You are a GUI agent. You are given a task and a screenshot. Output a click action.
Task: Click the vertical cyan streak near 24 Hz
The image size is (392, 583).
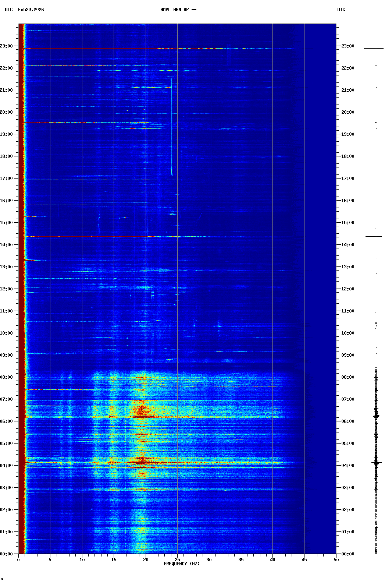pyautogui.click(x=171, y=125)
